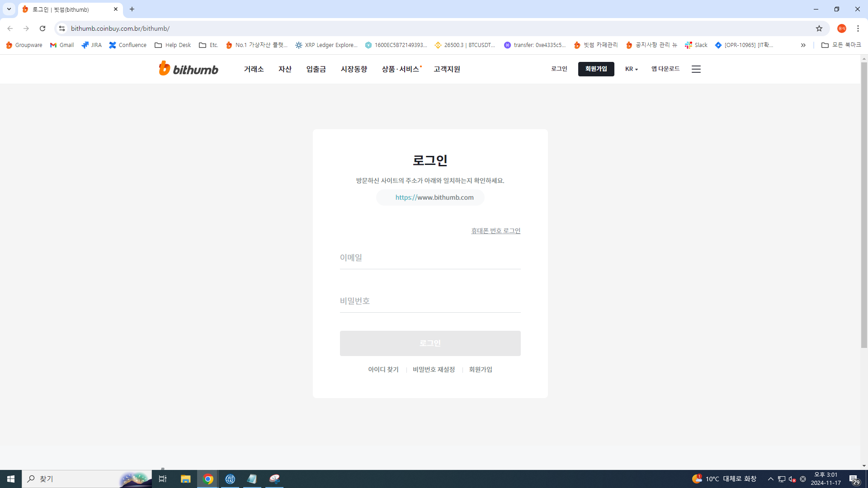Open Chrome three-dot menu

[858, 28]
